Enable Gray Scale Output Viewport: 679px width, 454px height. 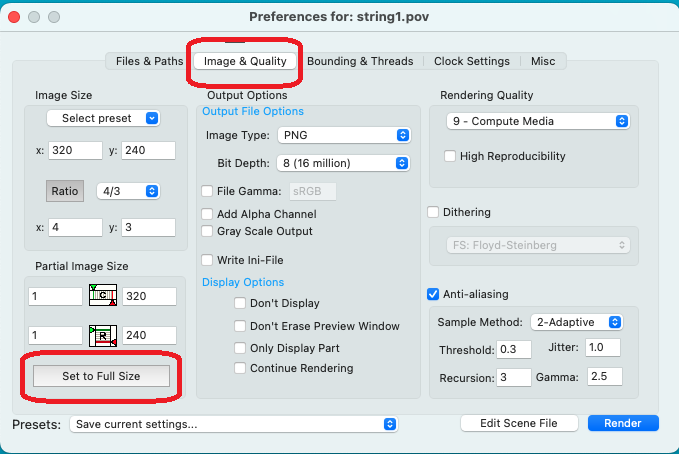[207, 231]
